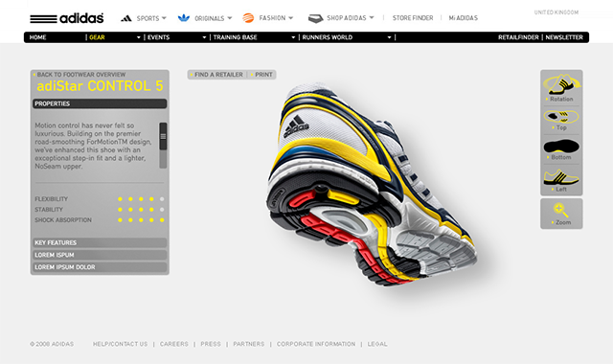The height and width of the screenshot is (364, 613).
Task: Click the Mi adidas link
Action: pos(464,18)
